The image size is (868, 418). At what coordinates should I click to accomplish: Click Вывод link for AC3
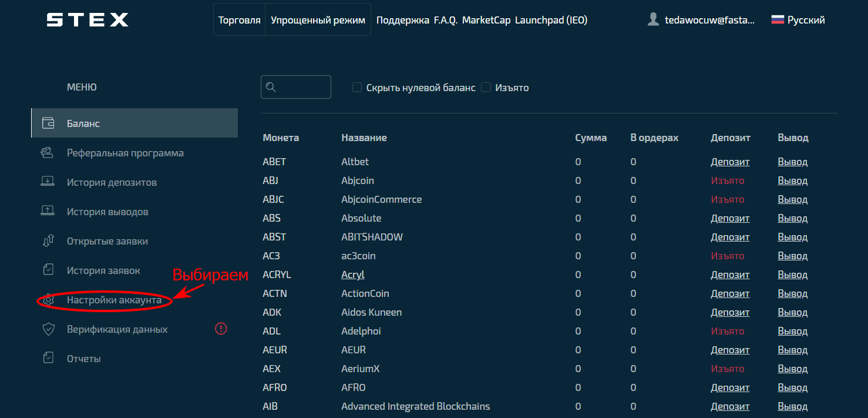(792, 256)
